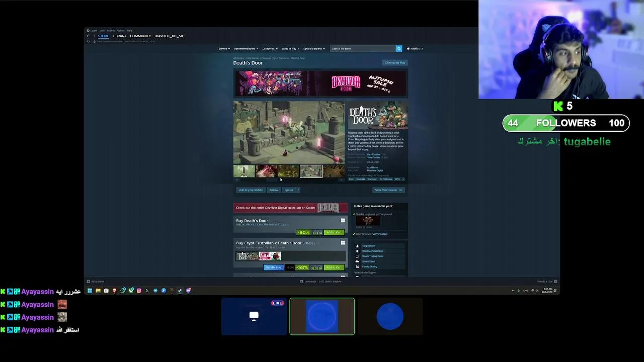644x362 pixels.
Task: Expand user tags with plus button
Action: 403,179
